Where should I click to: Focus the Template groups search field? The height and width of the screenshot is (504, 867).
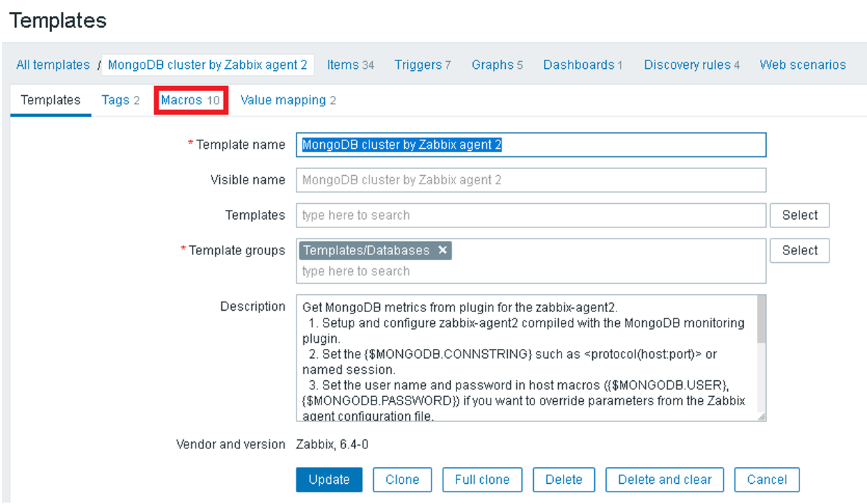(531, 271)
